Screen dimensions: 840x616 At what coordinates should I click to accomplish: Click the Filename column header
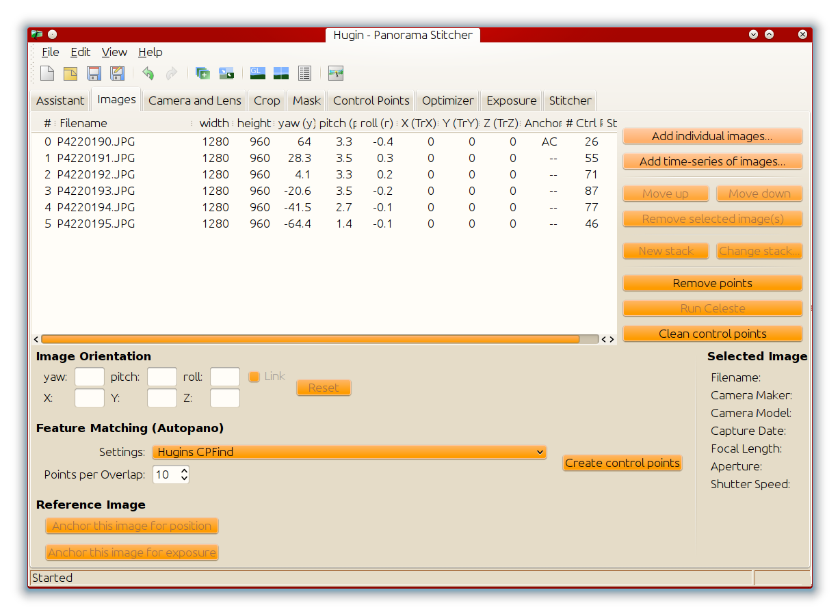(124, 123)
